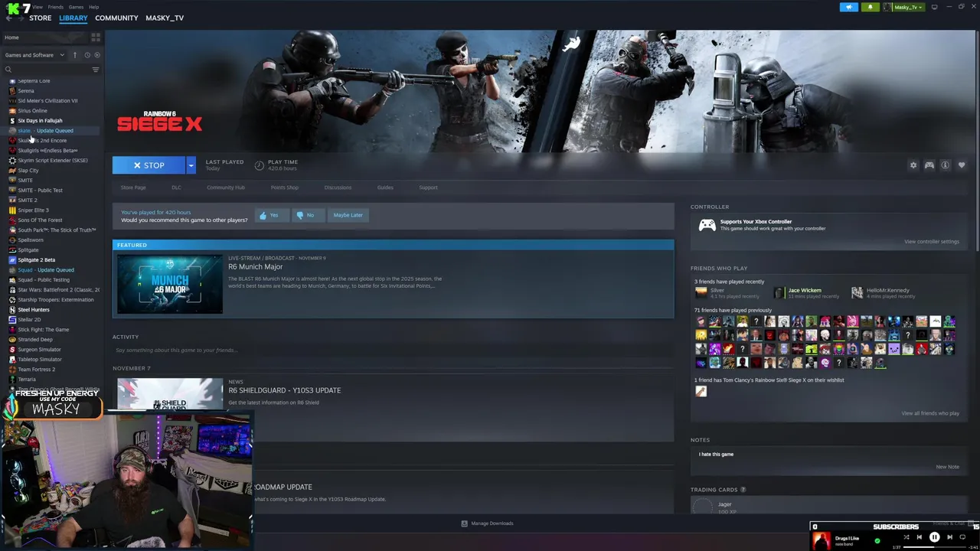Screen dimensions: 980x551
Task: Open the Points Shop link
Action: coord(285,187)
